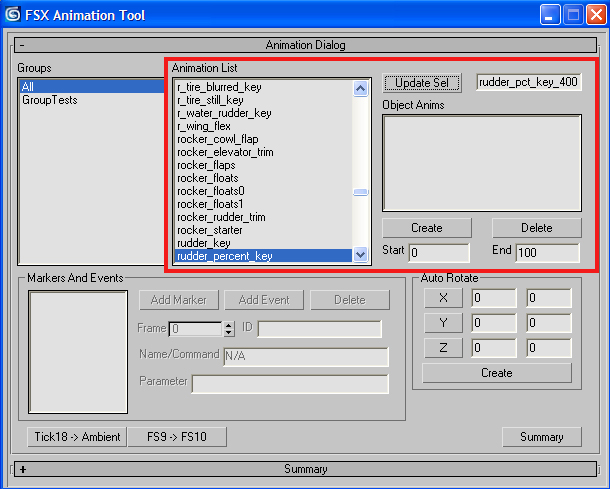Image resolution: width=610 pixels, height=489 pixels.
Task: Select rudder_key animation
Action: pyautogui.click(x=264, y=243)
